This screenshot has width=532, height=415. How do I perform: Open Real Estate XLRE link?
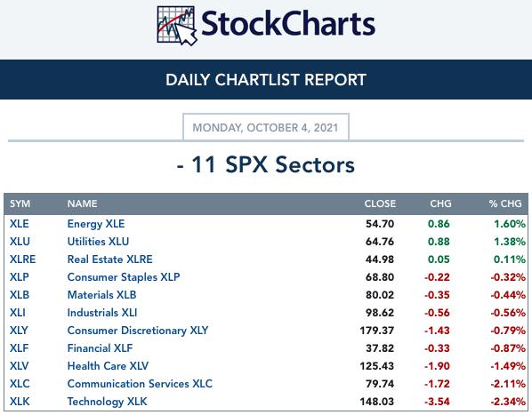(x=110, y=259)
